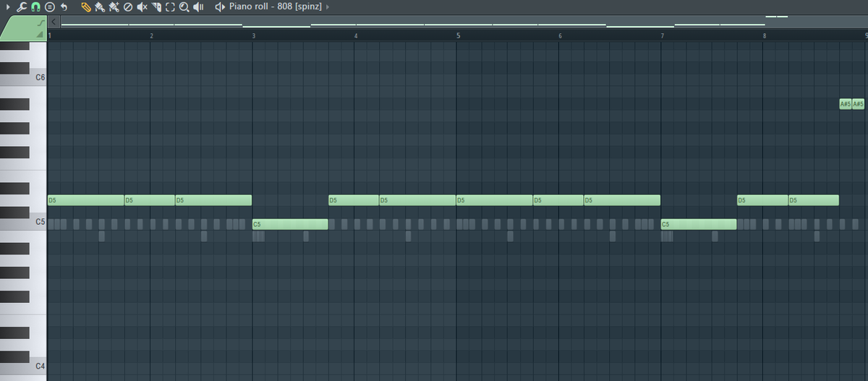The image size is (868, 381).
Task: Click the speaker icon before the title
Action: tap(221, 7)
